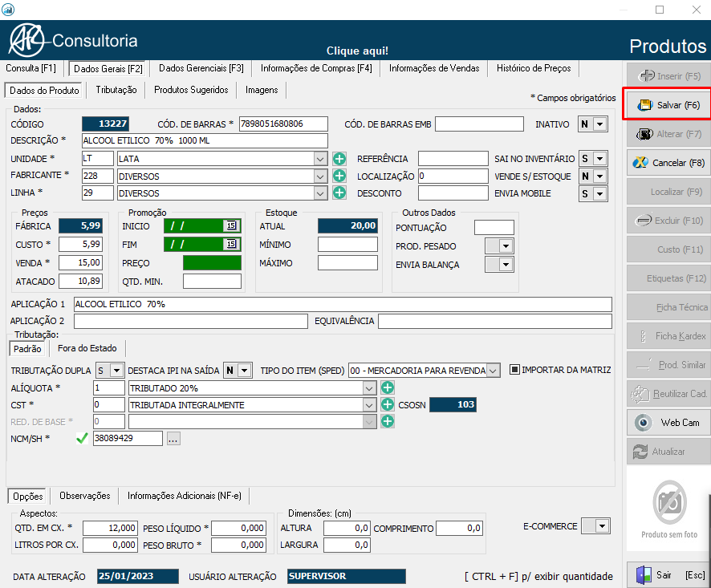
Task: Expand the UNIDADE LATA combo box
Action: [320, 159]
